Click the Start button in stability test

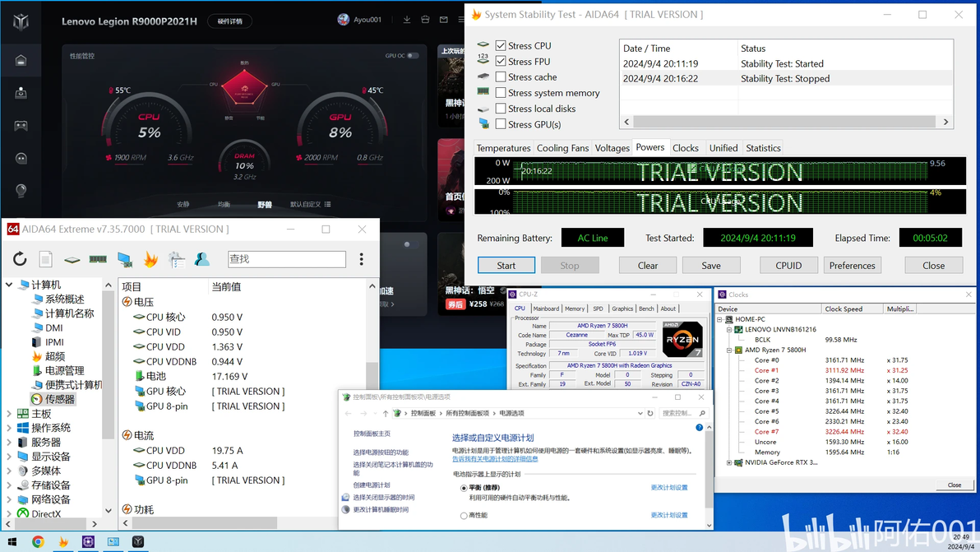506,265
